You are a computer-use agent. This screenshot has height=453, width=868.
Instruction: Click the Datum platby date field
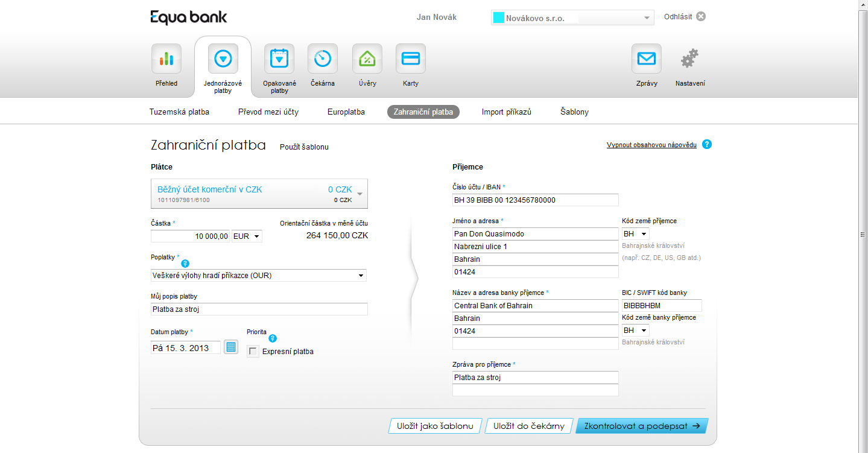186,347
